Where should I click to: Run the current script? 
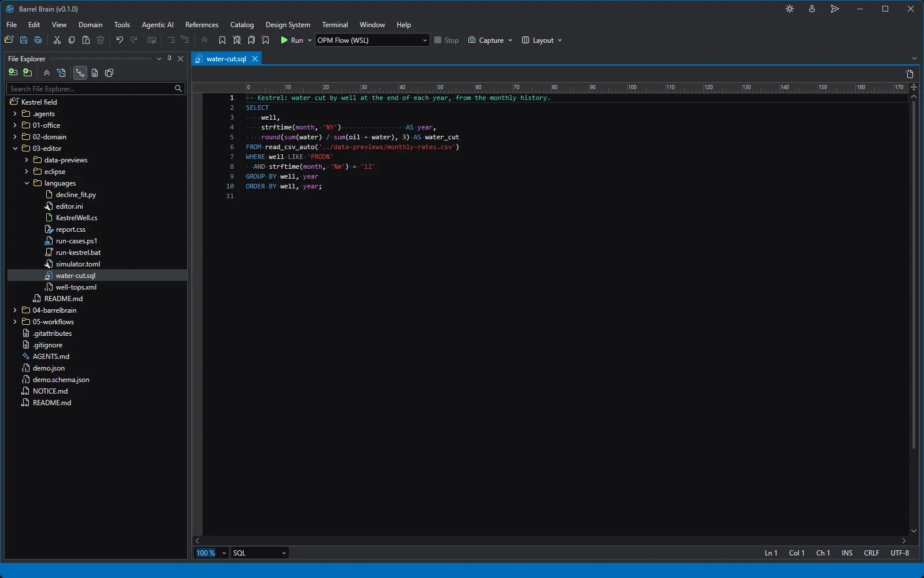[292, 40]
